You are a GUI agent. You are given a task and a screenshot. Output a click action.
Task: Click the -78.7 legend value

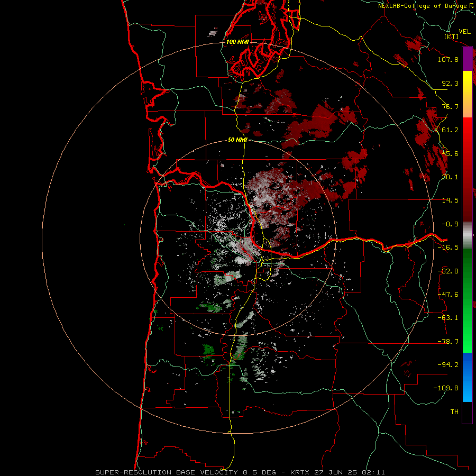coord(448,342)
